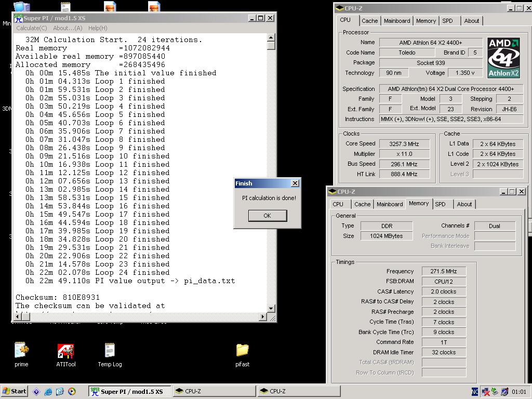The image size is (532, 399).
Task: Open the Start menu
Action: coord(14,391)
